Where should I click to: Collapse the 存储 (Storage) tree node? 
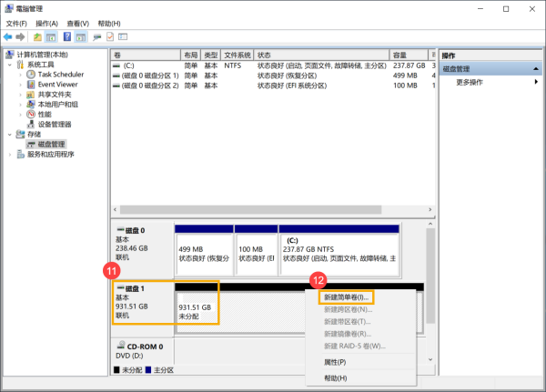[10, 134]
